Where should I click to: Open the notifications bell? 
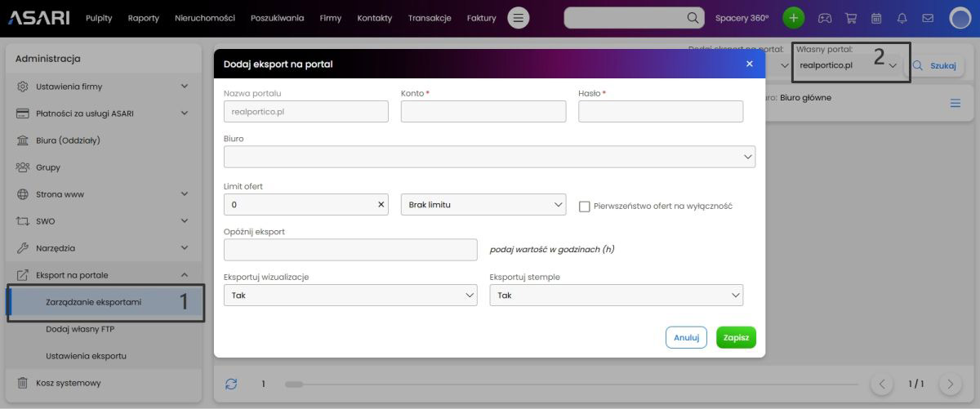(902, 18)
